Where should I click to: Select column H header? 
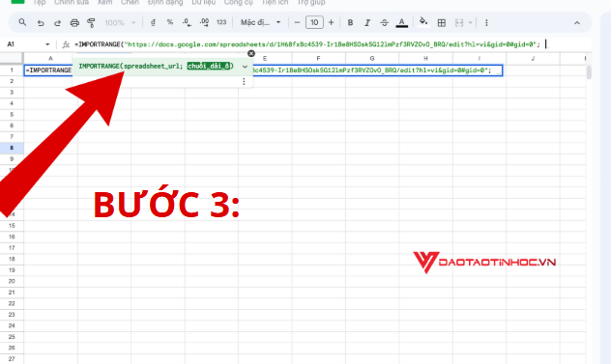click(425, 58)
